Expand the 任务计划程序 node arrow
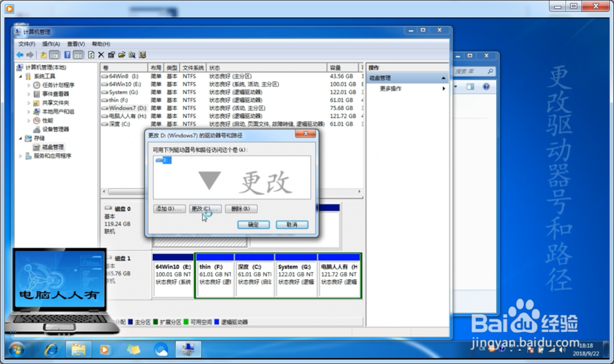 [x=29, y=85]
